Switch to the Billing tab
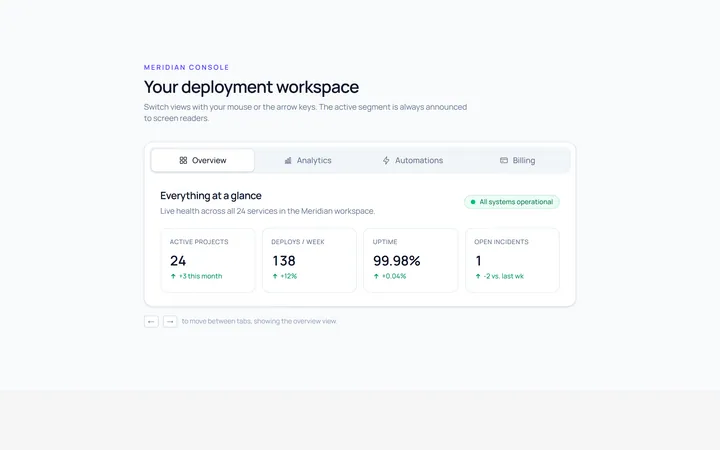 coord(518,160)
